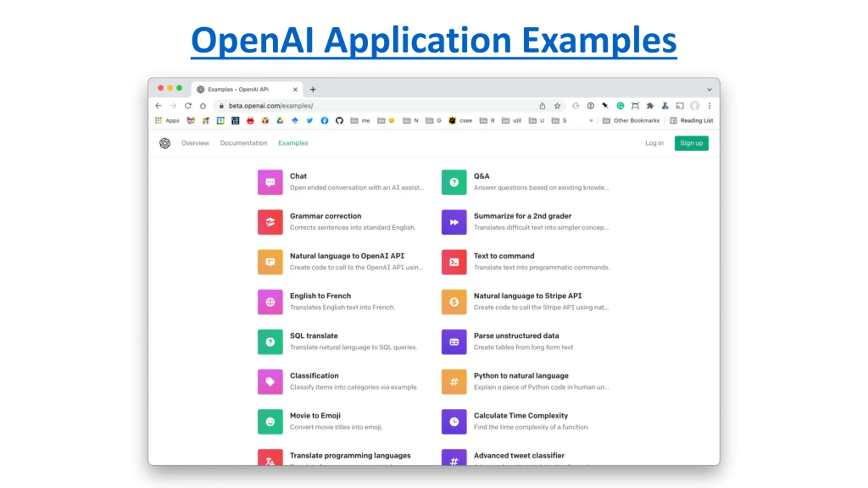Switch to the Documentation nav tab
This screenshot has width=868, height=488.
(x=243, y=143)
